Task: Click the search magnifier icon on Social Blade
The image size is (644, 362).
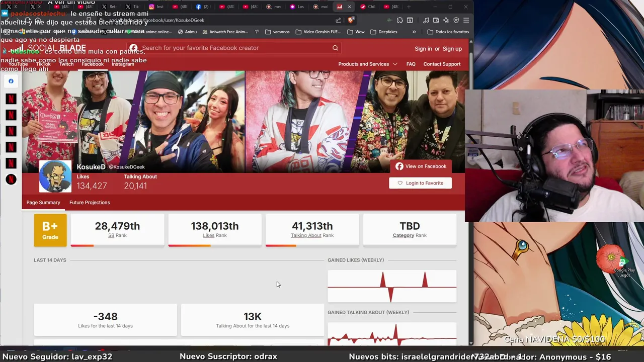Action: pos(335,48)
